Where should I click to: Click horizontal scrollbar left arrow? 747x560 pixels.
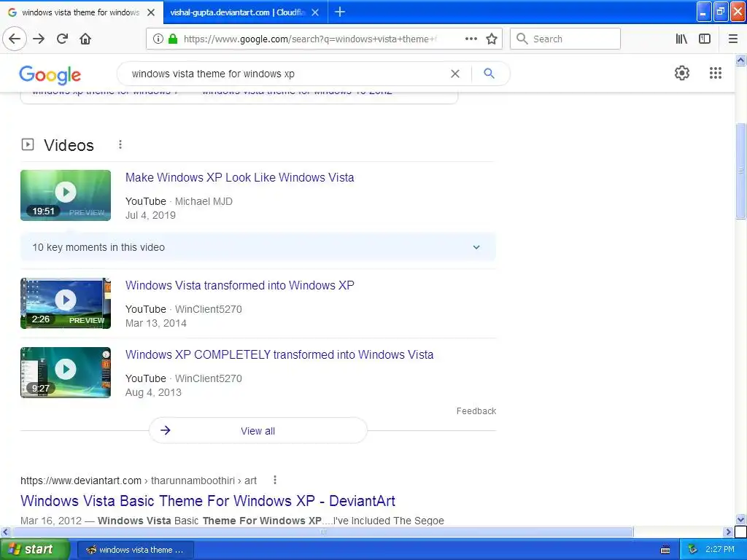(x=5, y=532)
